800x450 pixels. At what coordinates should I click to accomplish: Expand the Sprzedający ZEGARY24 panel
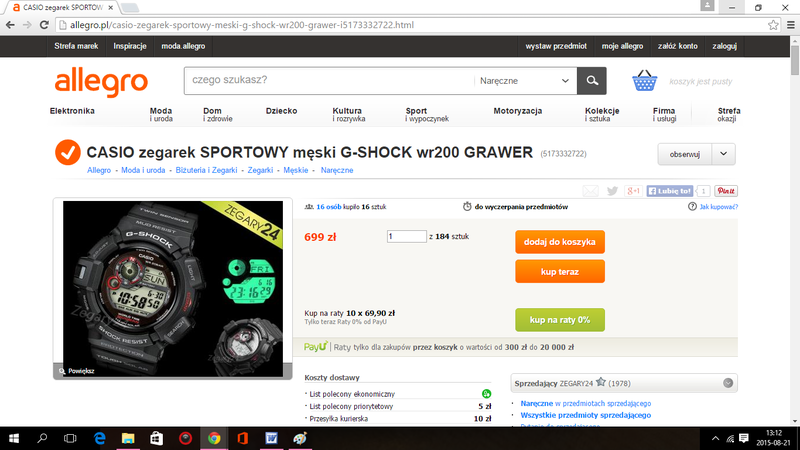coord(728,383)
